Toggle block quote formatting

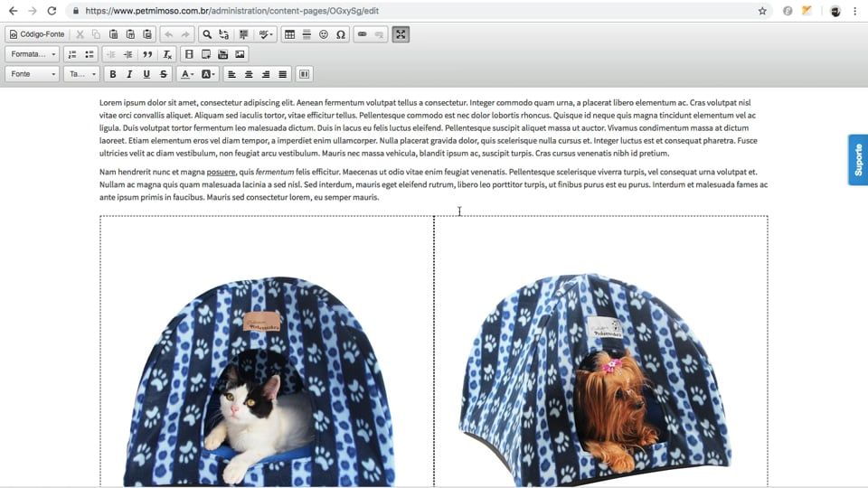click(x=147, y=54)
